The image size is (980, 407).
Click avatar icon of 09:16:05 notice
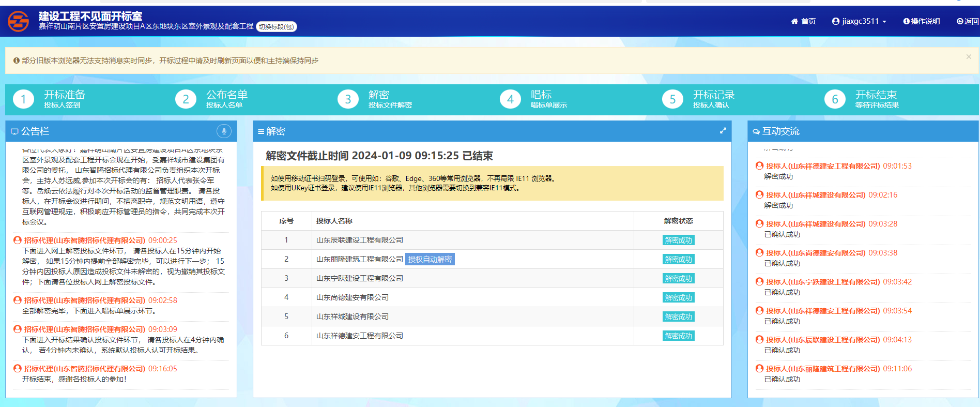(x=18, y=368)
